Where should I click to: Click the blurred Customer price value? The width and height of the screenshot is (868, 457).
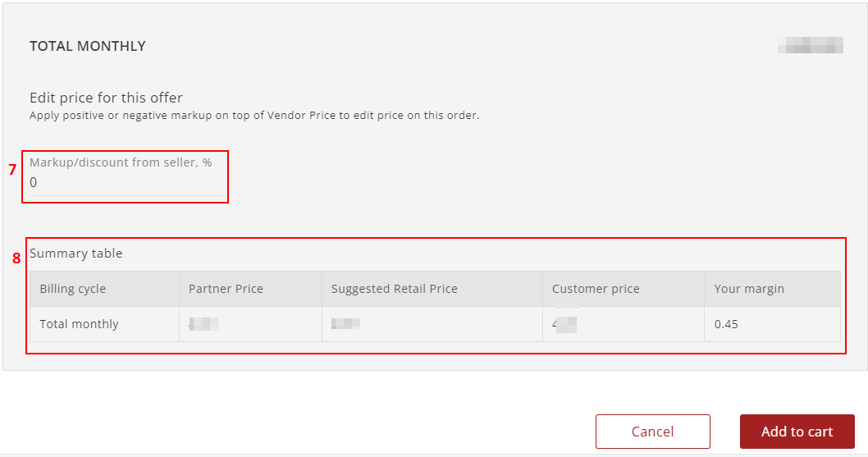pos(564,324)
